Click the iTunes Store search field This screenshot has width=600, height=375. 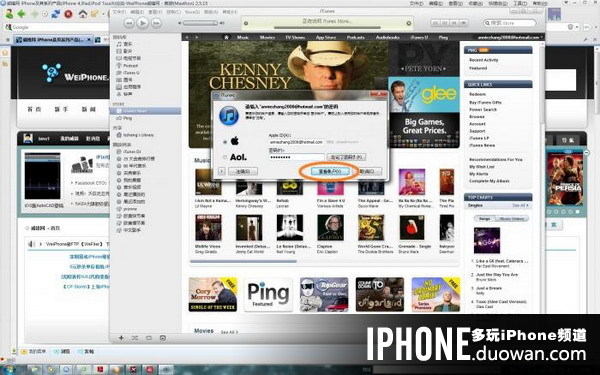pyautogui.click(x=509, y=23)
